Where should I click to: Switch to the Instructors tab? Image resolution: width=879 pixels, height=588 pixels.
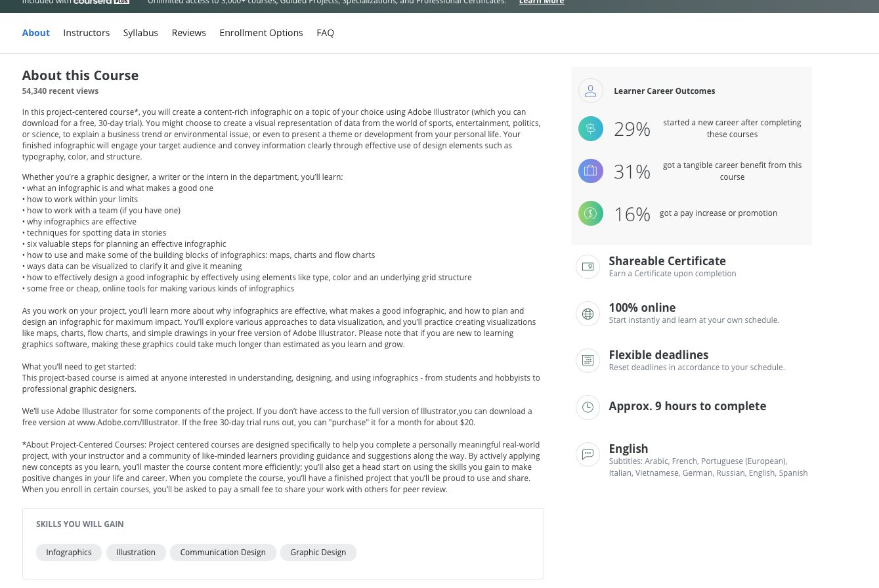click(87, 33)
